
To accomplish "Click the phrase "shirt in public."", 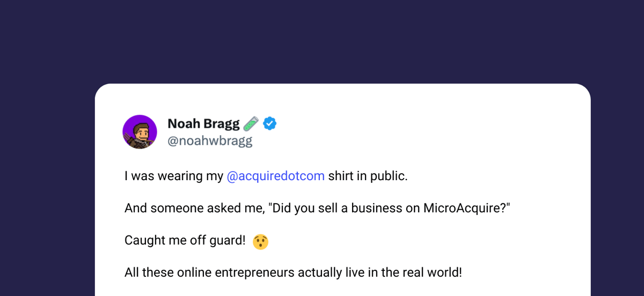I will pyautogui.click(x=368, y=176).
